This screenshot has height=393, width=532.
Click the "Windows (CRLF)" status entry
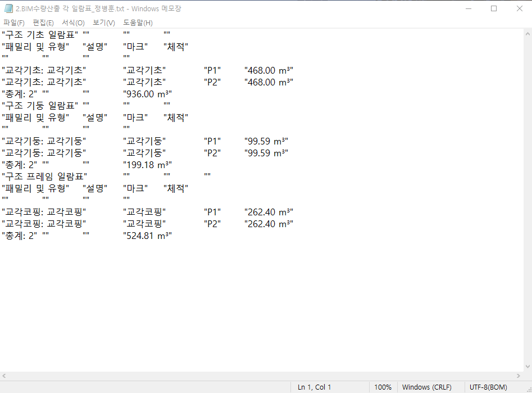click(x=427, y=387)
